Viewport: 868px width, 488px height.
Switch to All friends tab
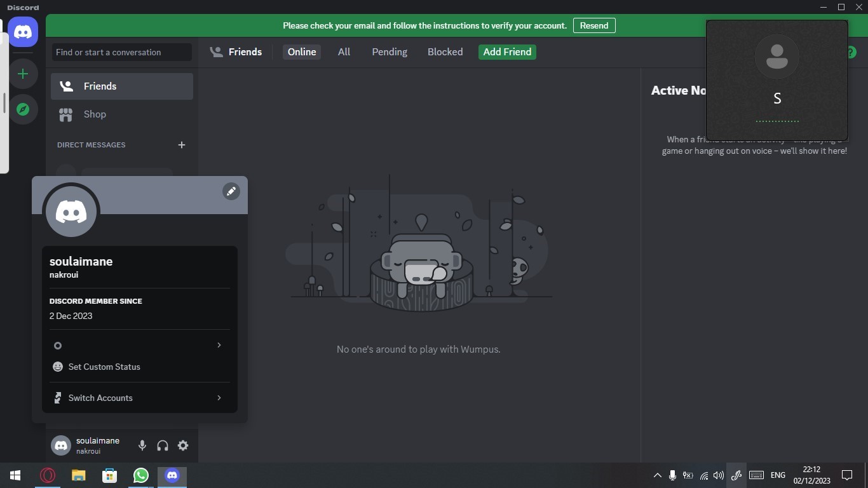(x=344, y=52)
